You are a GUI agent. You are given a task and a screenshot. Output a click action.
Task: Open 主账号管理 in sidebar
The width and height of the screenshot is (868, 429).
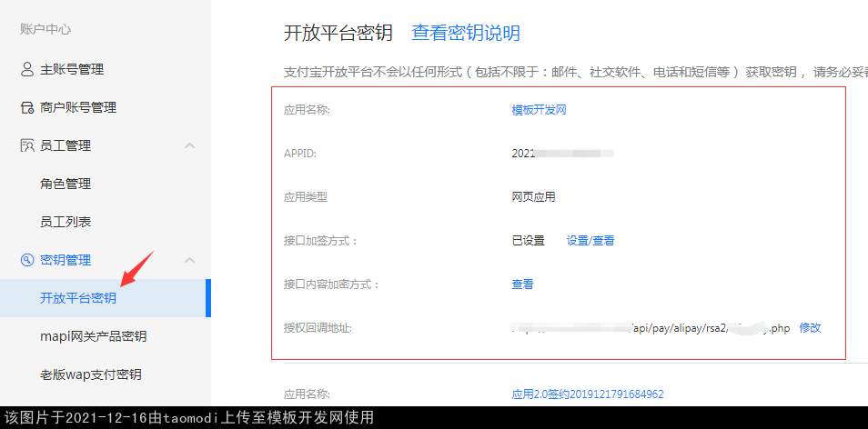(x=72, y=69)
